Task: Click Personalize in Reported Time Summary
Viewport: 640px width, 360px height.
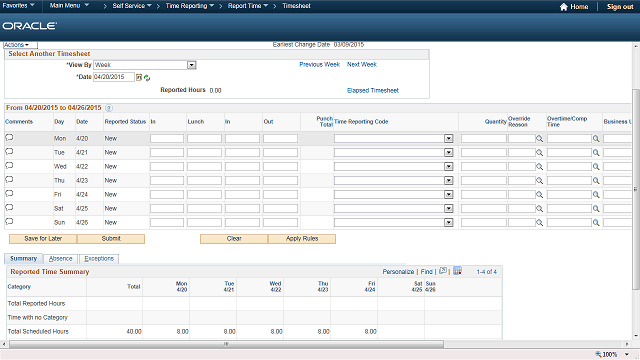Action: (x=398, y=271)
